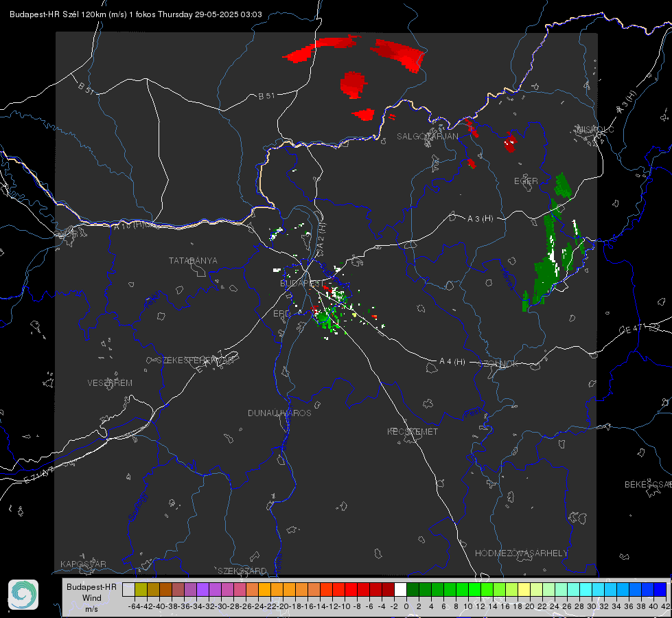
Task: Click the A 3 (H) label near Miskolc
Action: point(626,102)
